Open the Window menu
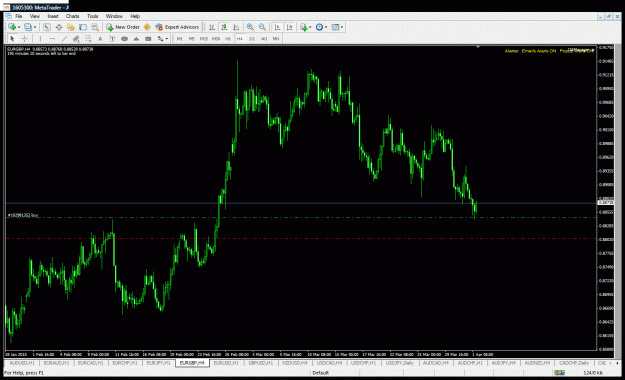 (114, 16)
